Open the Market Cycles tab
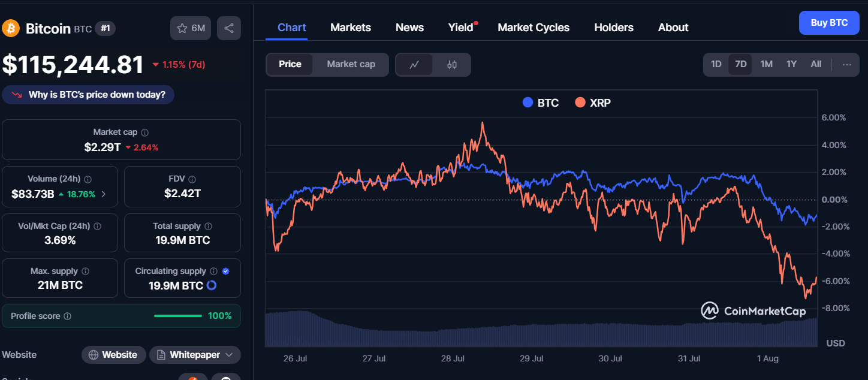Viewport: 868px width, 380px height. [534, 28]
